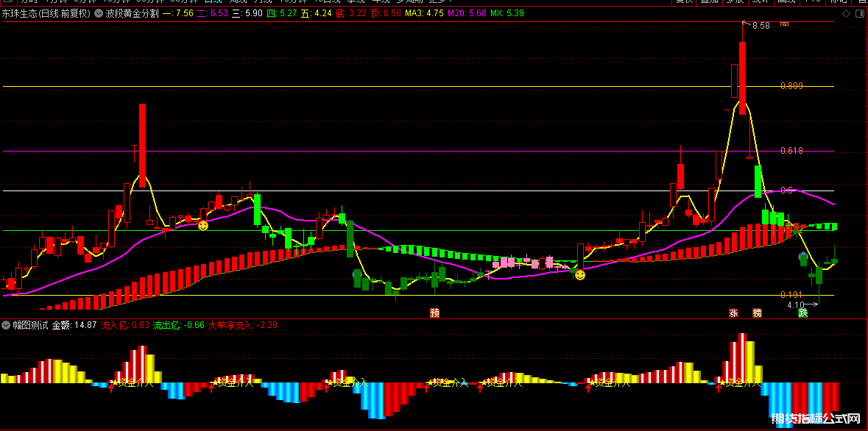868x431 pixels.
Task: Click the 底: 3.22 value
Action: coord(351,13)
